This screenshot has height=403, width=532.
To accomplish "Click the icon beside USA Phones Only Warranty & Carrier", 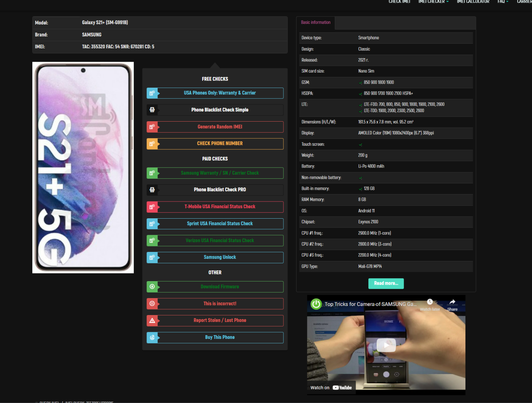I will (152, 93).
